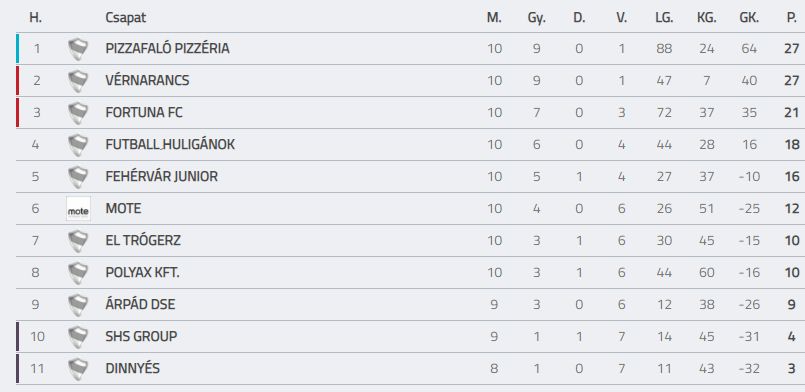Click the M. matches column header
Image resolution: width=805 pixels, height=392 pixels.
(494, 17)
